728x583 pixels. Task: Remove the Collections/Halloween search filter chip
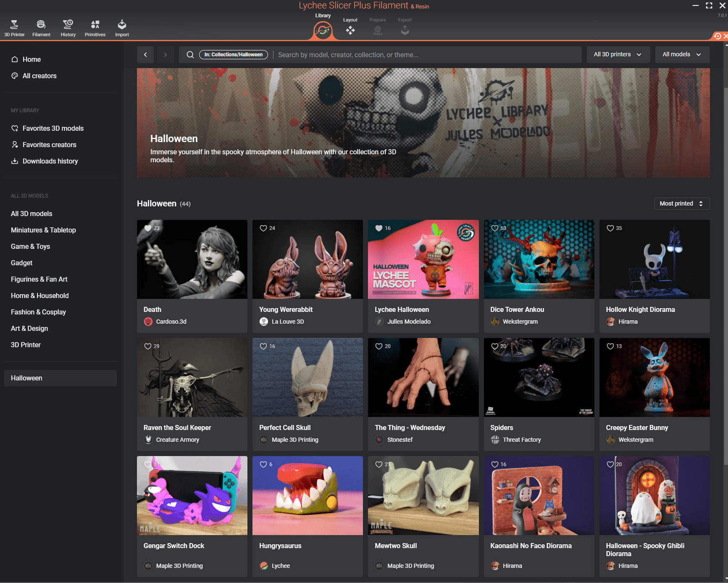click(x=234, y=55)
